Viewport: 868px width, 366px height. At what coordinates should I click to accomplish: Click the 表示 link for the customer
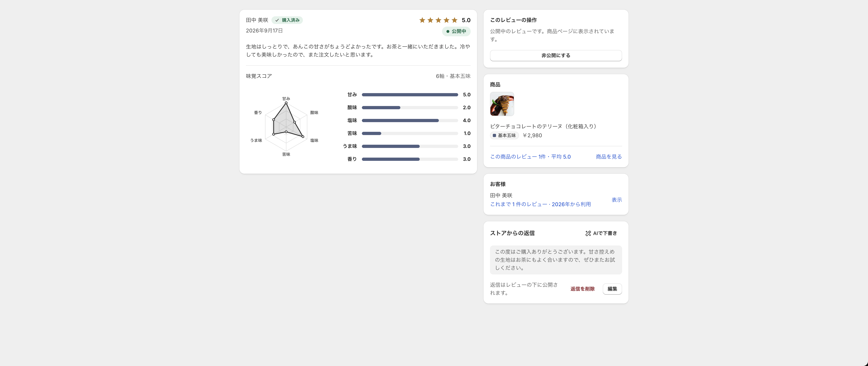click(x=616, y=200)
